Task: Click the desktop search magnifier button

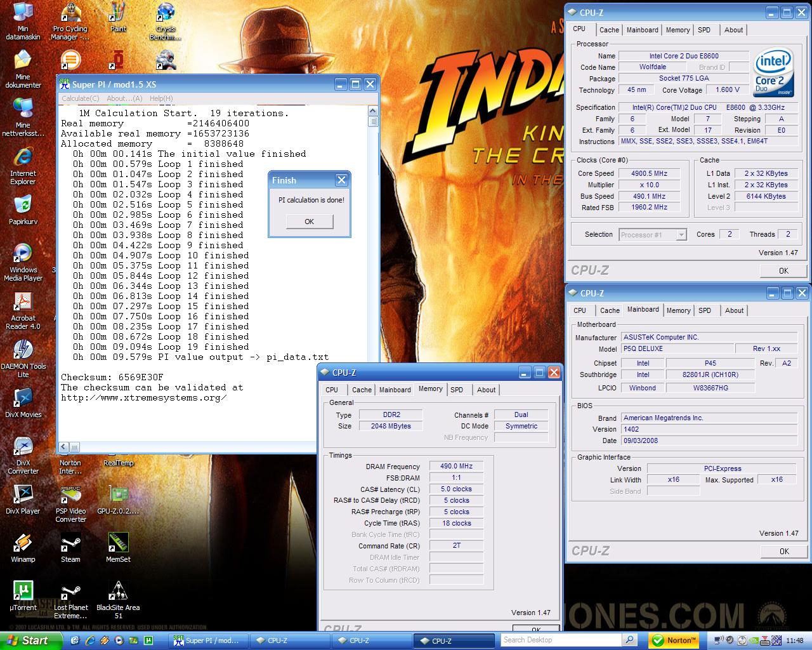Action: click(x=629, y=640)
